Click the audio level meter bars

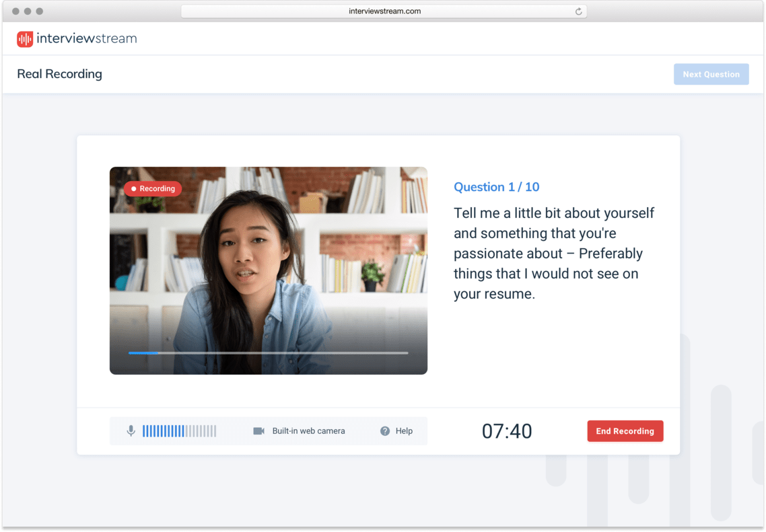179,431
